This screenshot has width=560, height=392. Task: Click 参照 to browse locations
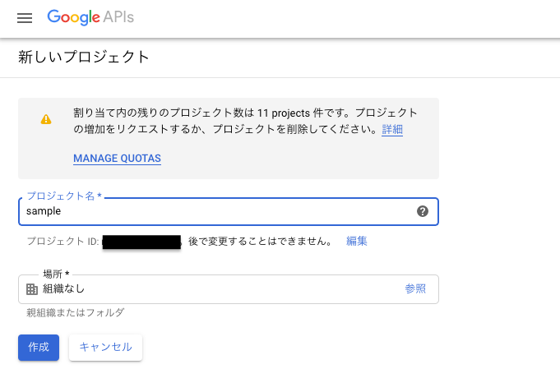coord(415,288)
